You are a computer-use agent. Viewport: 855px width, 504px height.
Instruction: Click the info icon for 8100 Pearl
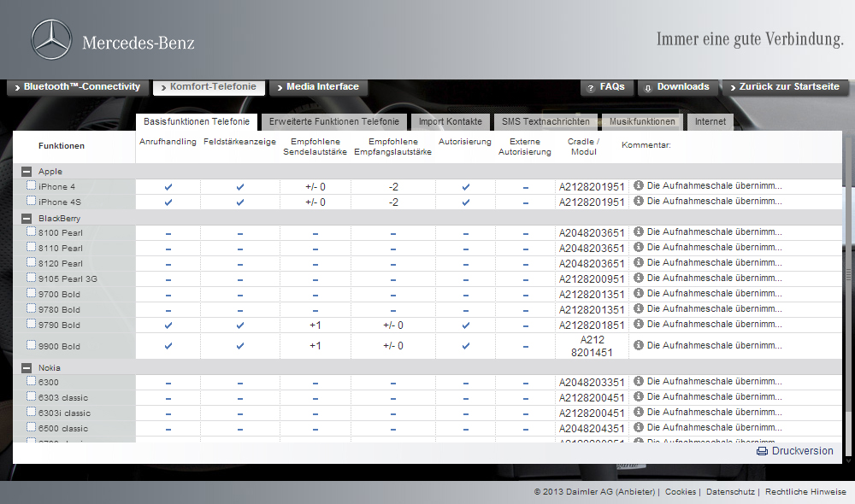point(639,232)
